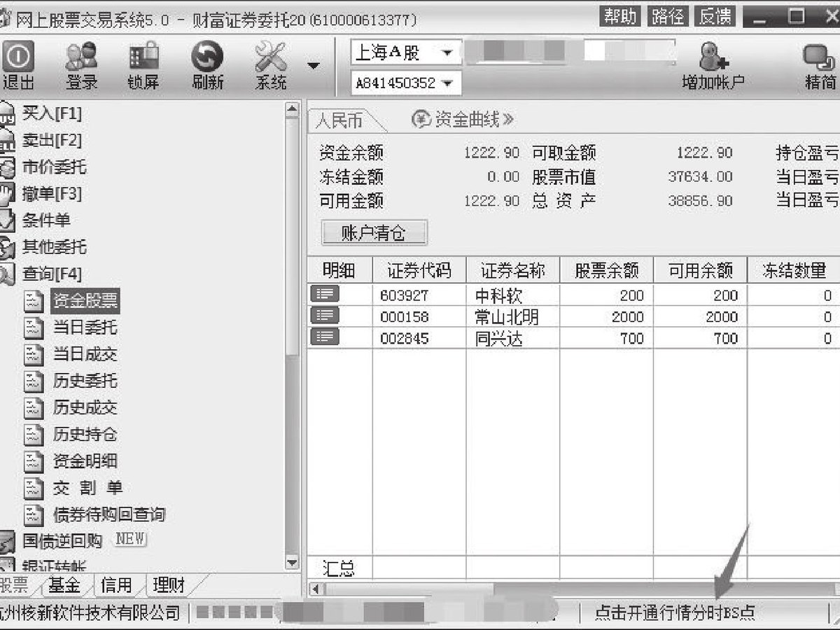Open detail icon for 002845 同兴达 row
The width and height of the screenshot is (840, 630).
tap(324, 337)
